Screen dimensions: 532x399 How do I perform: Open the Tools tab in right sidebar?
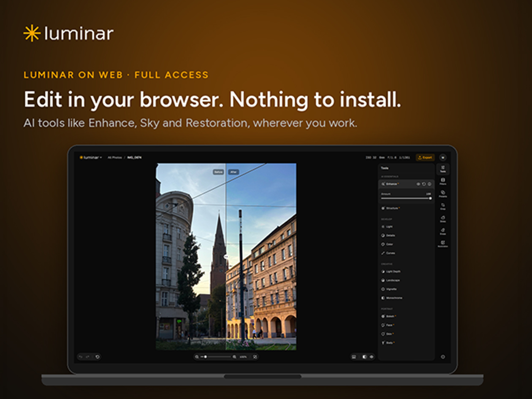[x=443, y=169]
